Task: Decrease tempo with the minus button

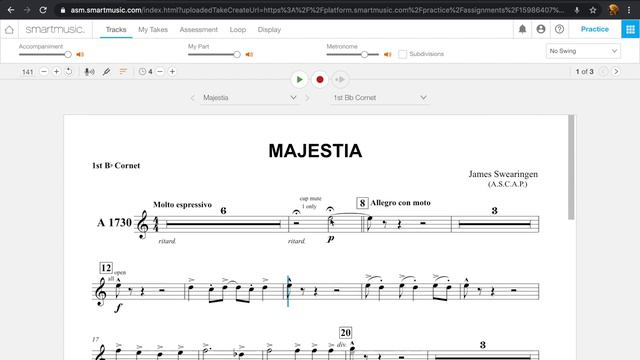Action: pyautogui.click(x=44, y=71)
